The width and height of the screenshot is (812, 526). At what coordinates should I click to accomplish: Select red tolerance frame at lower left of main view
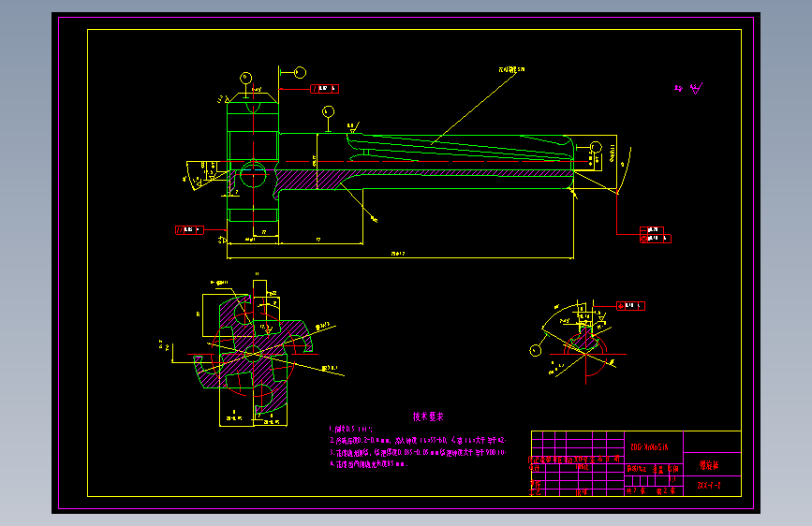(189, 230)
